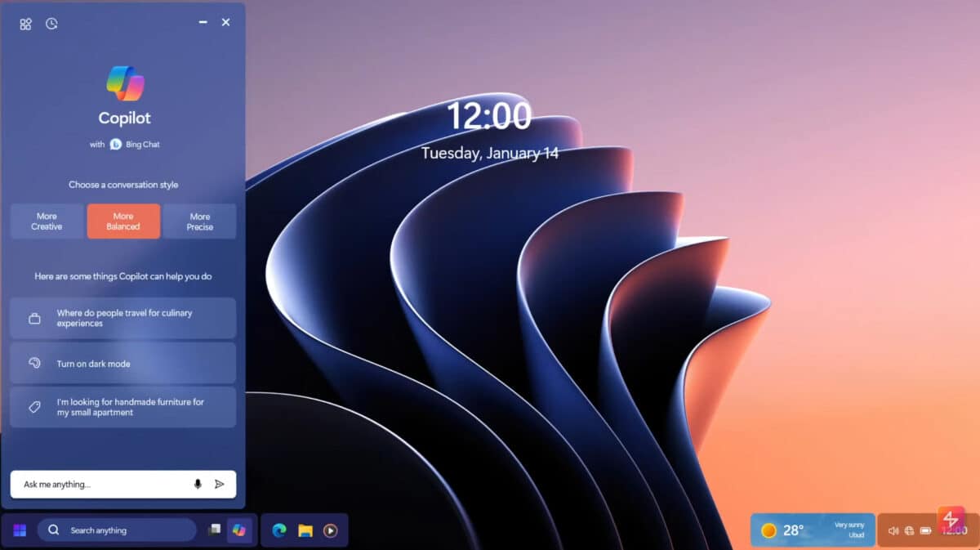
Task: Select the culinary travel suggestion card
Action: tap(122, 318)
